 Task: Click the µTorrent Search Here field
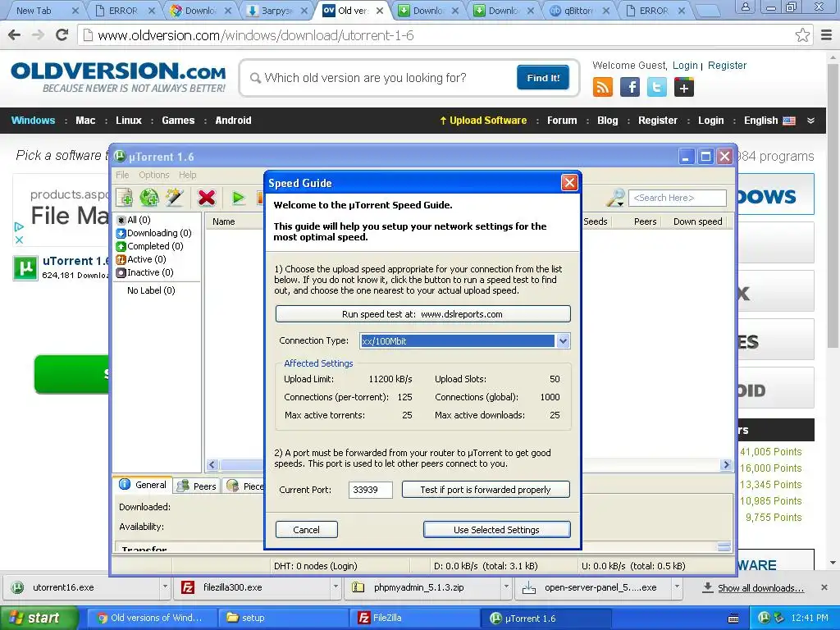pos(677,198)
